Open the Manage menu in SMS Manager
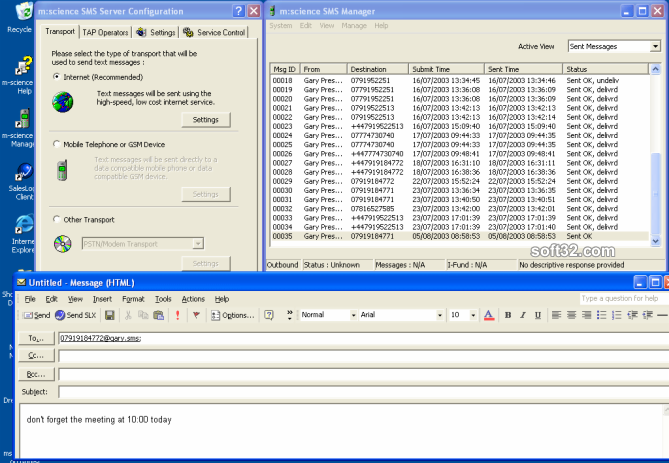This screenshot has height=463, width=669. pyautogui.click(x=354, y=26)
